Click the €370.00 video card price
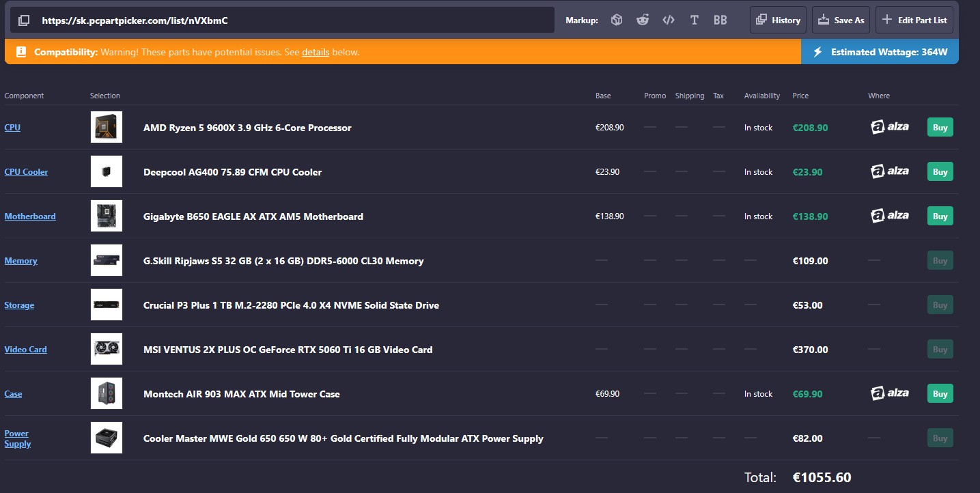Image resolution: width=980 pixels, height=493 pixels. pos(810,350)
